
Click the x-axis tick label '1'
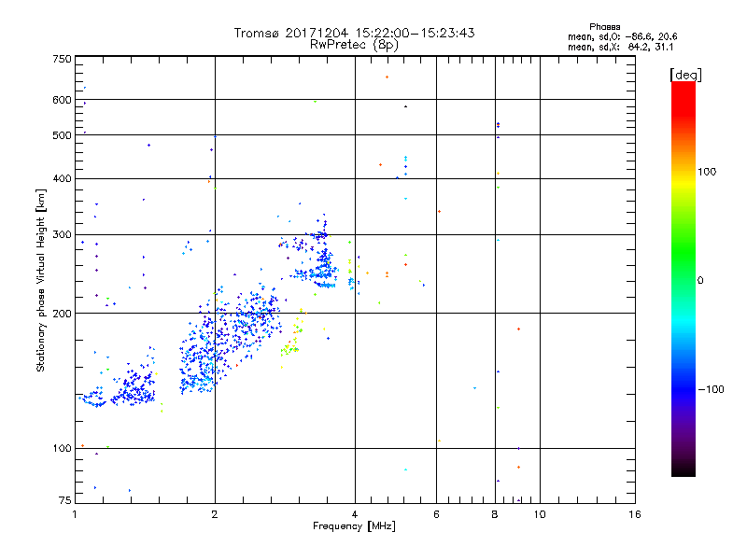(76, 514)
